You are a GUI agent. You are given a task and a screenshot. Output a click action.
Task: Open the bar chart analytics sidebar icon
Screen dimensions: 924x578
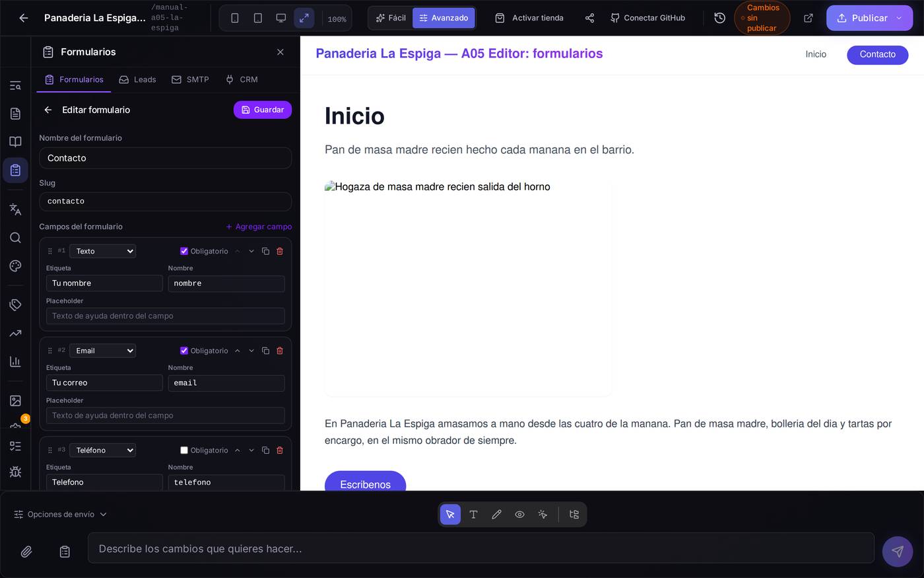(15, 361)
